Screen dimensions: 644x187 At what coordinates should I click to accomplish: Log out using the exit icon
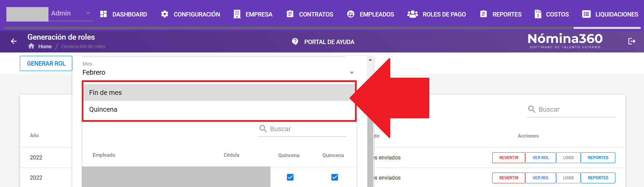click(x=632, y=41)
